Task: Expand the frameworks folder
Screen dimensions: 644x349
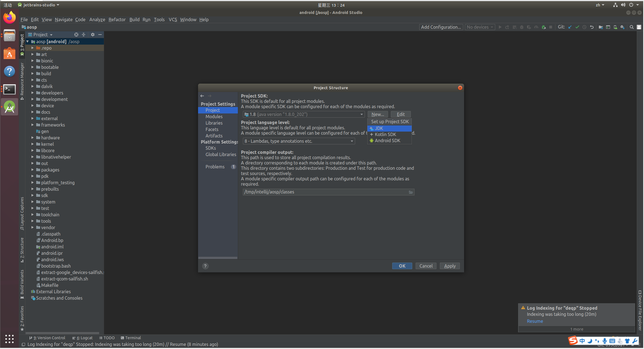Action: pyautogui.click(x=33, y=125)
